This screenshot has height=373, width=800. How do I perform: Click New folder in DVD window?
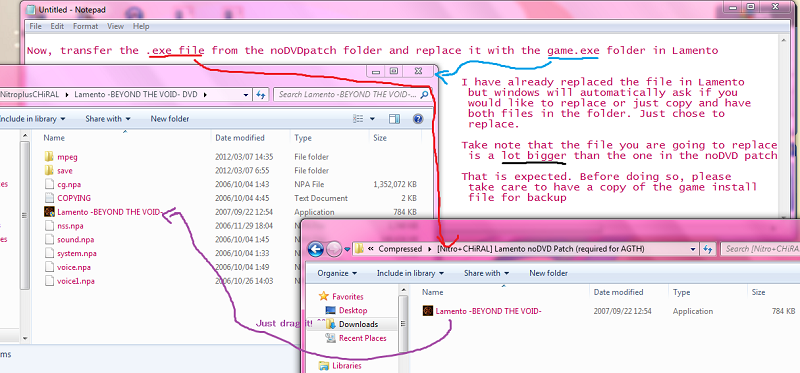170,119
